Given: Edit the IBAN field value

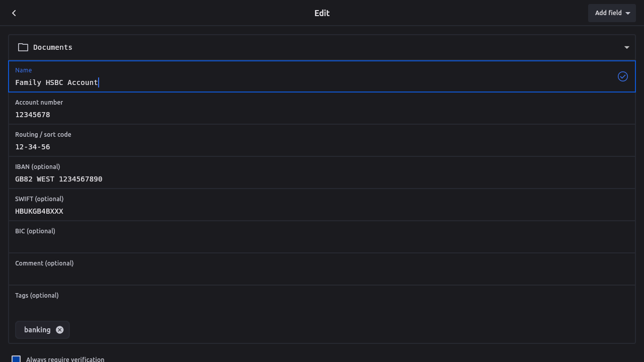Looking at the screenshot, I should pos(322,179).
